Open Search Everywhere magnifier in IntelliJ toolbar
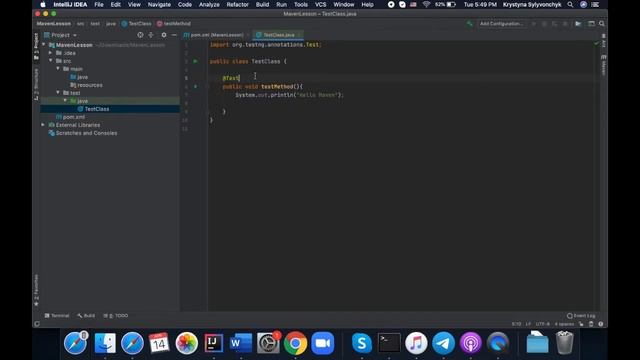 [x=602, y=24]
